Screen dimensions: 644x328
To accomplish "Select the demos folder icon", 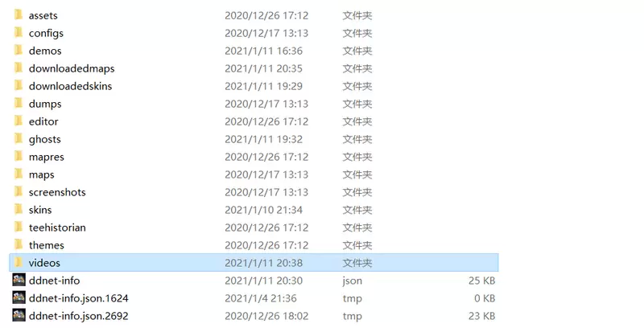I will tap(19, 51).
